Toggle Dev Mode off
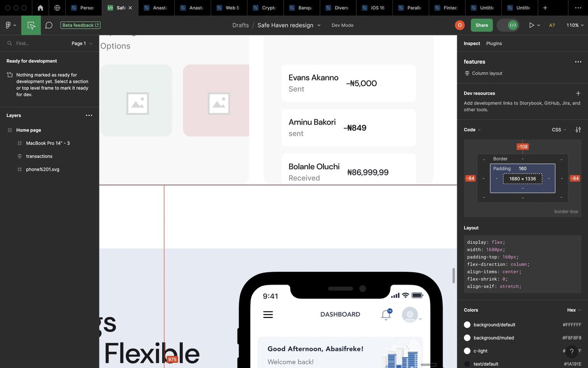 point(508,25)
